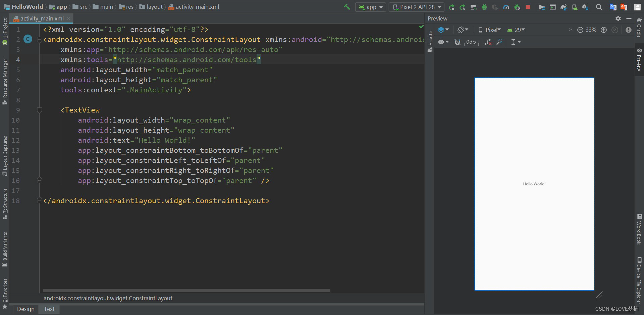Click the Run Anything icon in the toolbar
The width and height of the screenshot is (644, 315).
pyautogui.click(x=553, y=7)
